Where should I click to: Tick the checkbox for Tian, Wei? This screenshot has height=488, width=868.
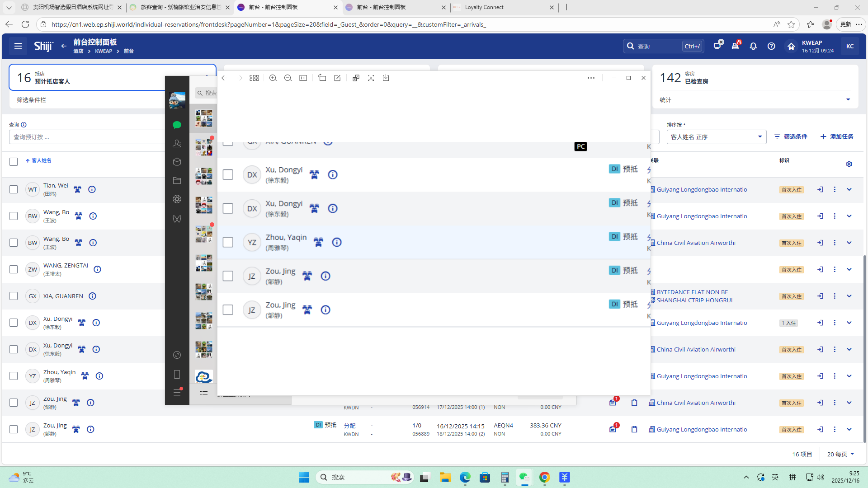pos(14,190)
